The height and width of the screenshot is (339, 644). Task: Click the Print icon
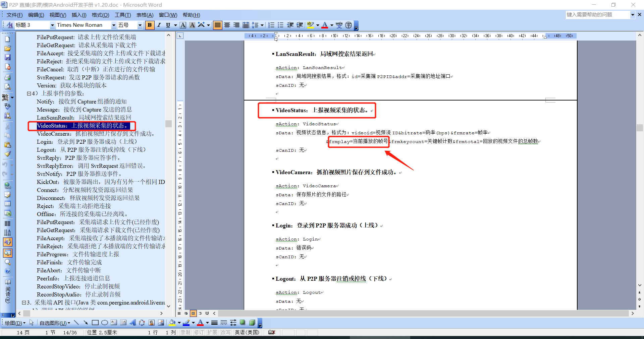point(7,77)
